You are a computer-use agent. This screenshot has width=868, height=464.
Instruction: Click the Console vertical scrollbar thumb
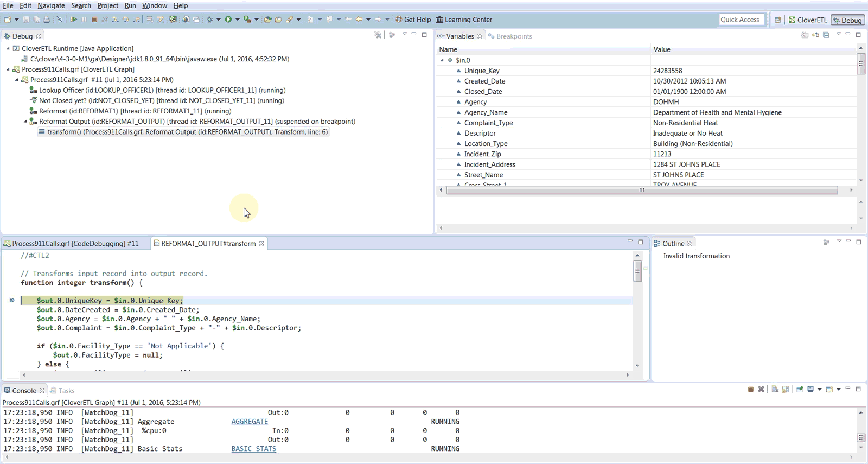(x=861, y=437)
